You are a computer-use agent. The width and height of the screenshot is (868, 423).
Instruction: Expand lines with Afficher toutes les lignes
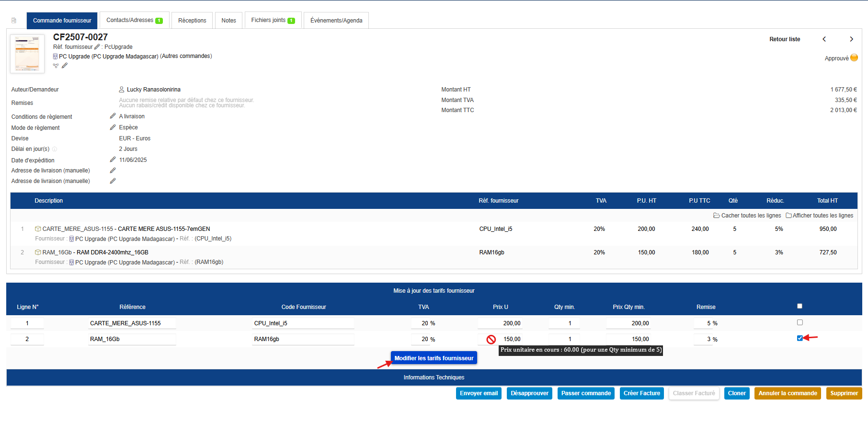click(x=820, y=216)
